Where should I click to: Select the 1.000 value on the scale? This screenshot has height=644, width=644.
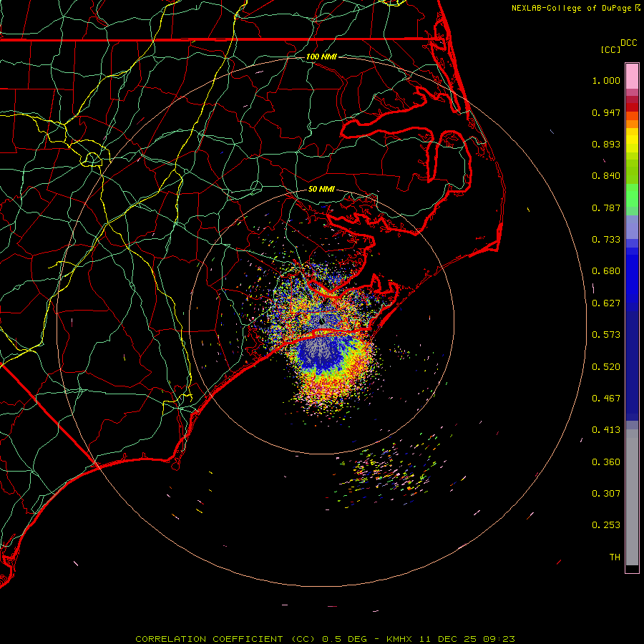pyautogui.click(x=606, y=80)
